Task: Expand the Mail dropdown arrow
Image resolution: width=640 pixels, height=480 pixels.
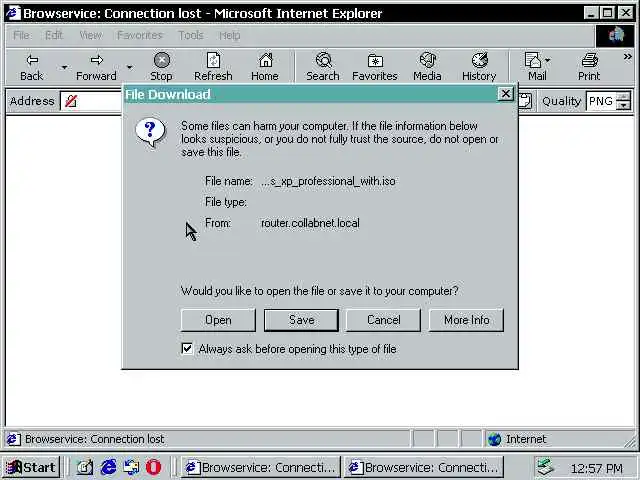Action: (x=548, y=60)
